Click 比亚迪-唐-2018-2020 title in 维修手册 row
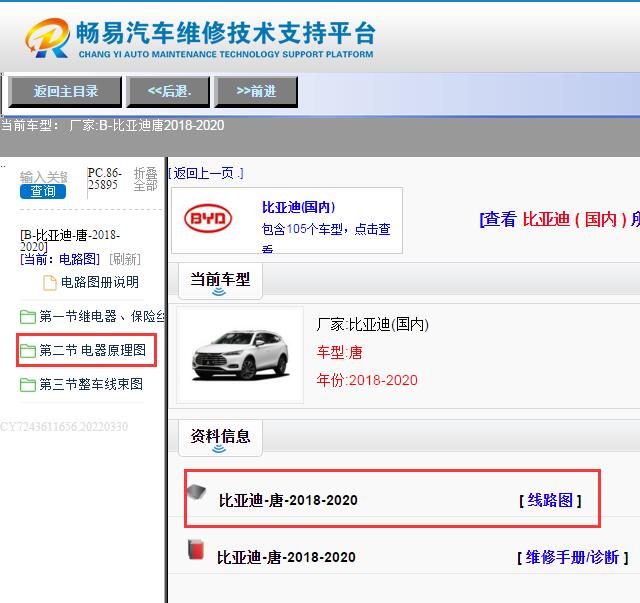640x603 pixels. 286,557
